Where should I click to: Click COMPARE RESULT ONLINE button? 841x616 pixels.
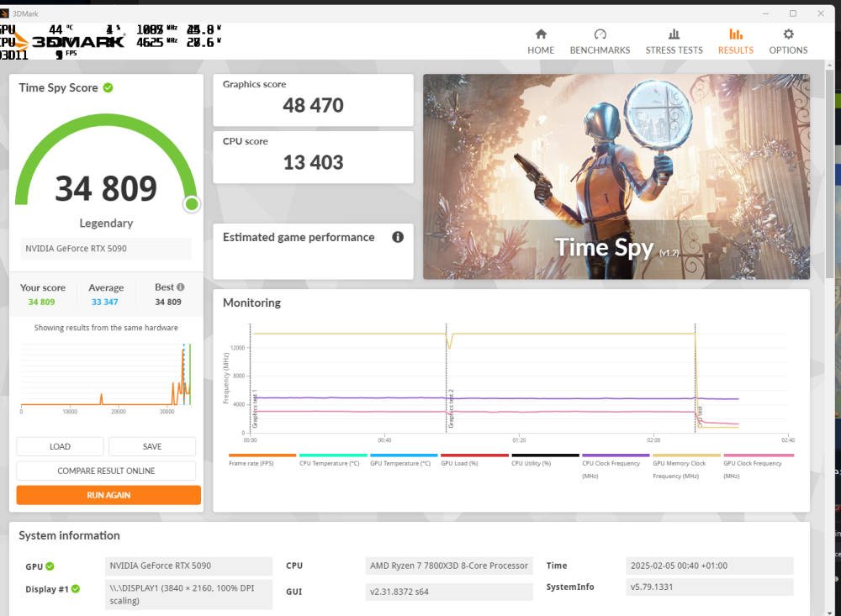106,471
